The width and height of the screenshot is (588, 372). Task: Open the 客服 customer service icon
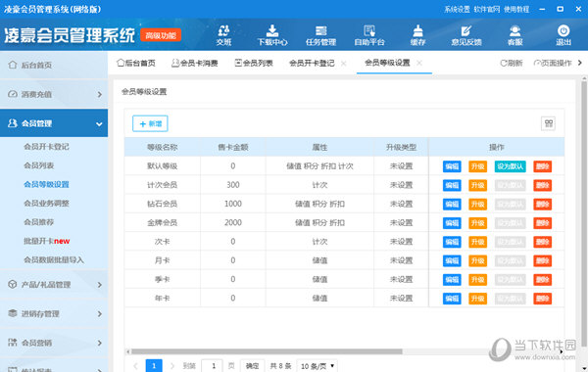click(514, 35)
